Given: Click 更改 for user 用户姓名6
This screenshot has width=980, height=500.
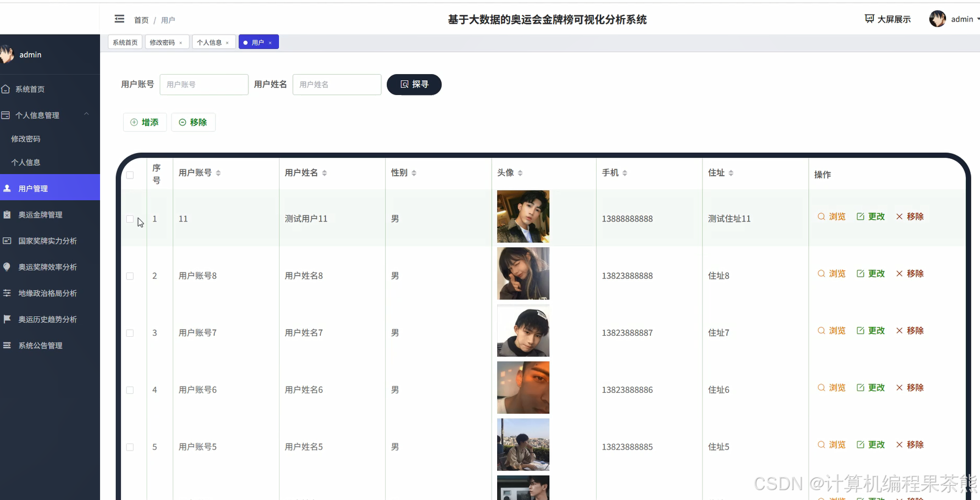Looking at the screenshot, I should coord(871,388).
